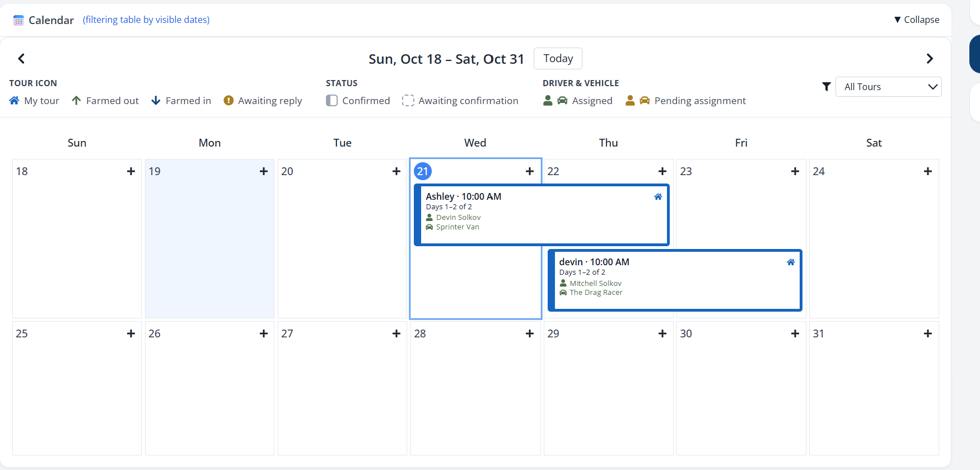Click the filtering table by visible dates text
Image resolution: width=980 pixels, height=470 pixels.
146,20
